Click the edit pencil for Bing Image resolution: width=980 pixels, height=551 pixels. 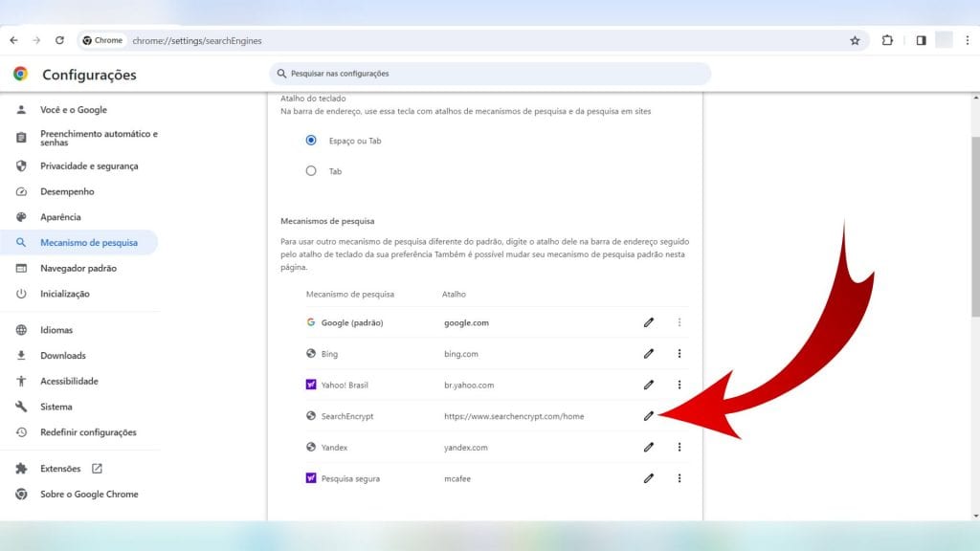click(648, 354)
